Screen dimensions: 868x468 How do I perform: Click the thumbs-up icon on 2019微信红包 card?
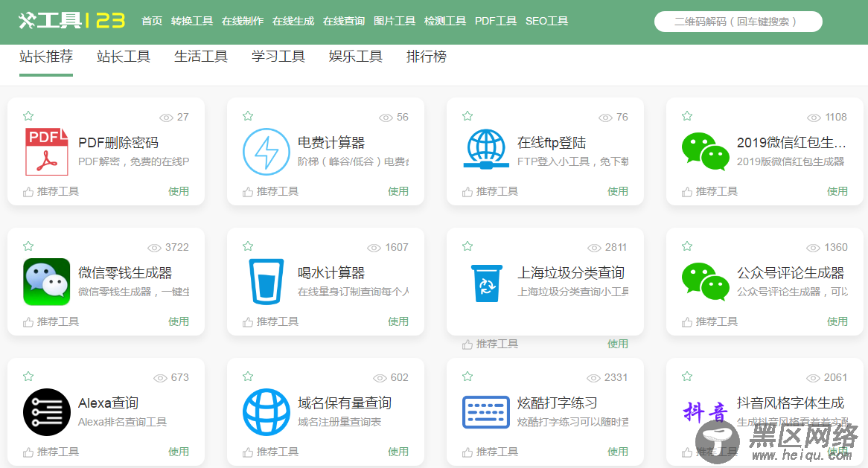[x=687, y=192]
